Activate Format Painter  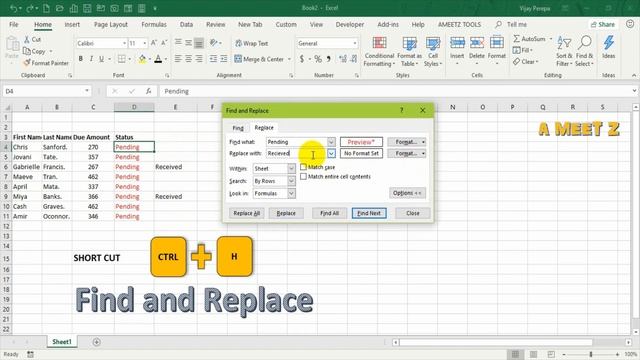pos(46,63)
